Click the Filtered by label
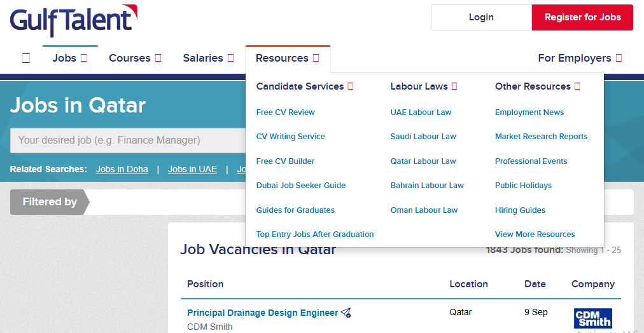 point(50,201)
